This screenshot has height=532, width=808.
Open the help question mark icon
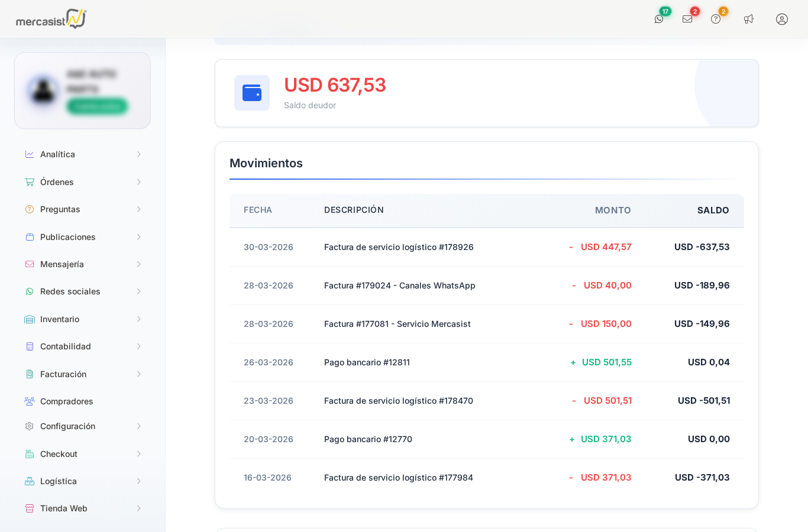coord(716,19)
